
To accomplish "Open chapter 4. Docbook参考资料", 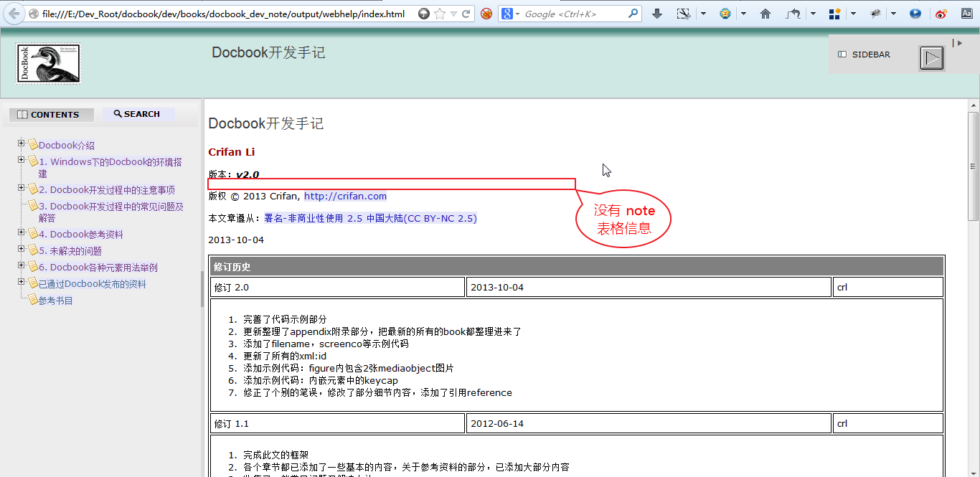I will point(81,235).
